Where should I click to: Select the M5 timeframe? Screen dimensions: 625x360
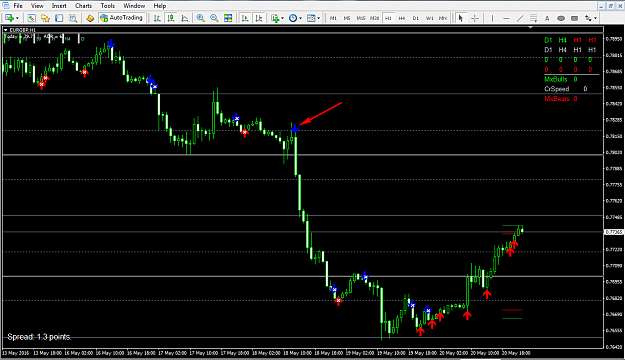[347, 18]
